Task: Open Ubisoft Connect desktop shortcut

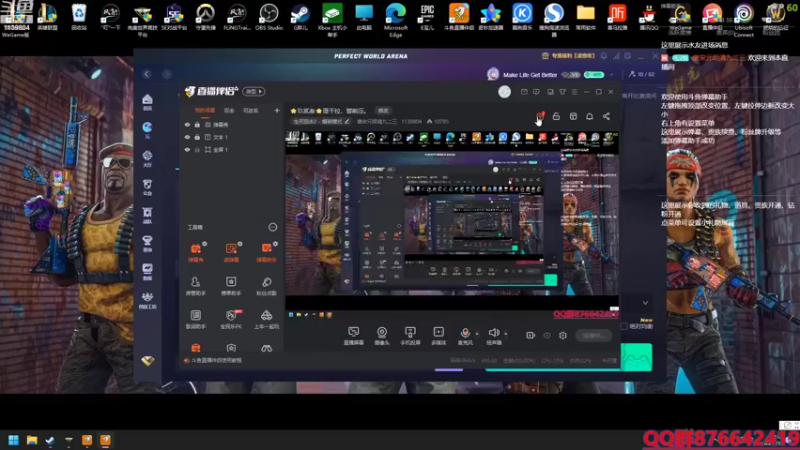Action: click(744, 19)
